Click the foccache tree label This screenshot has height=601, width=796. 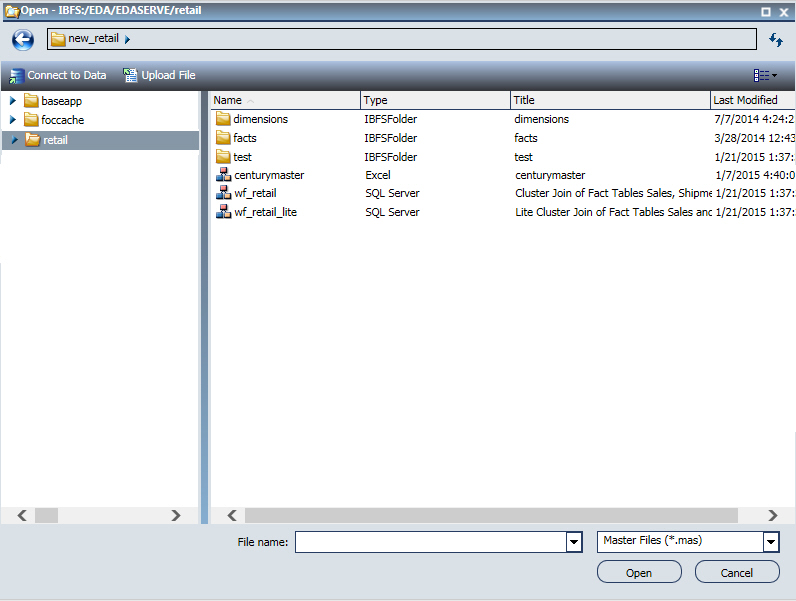[62, 120]
